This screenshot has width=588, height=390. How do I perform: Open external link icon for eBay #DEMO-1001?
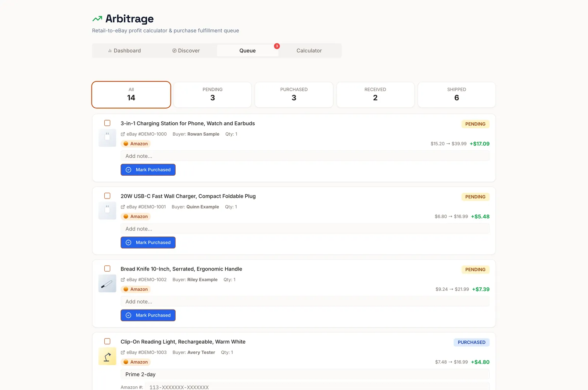click(123, 207)
